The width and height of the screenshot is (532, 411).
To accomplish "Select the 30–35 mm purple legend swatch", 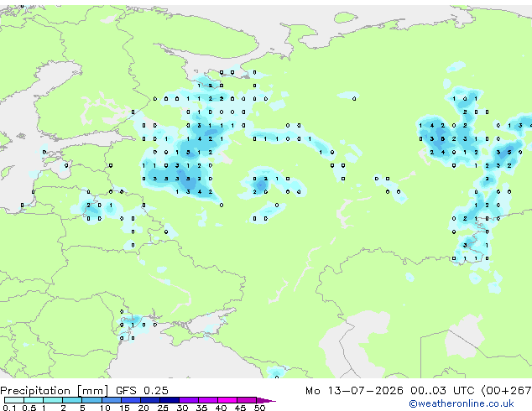I will 189,400.
